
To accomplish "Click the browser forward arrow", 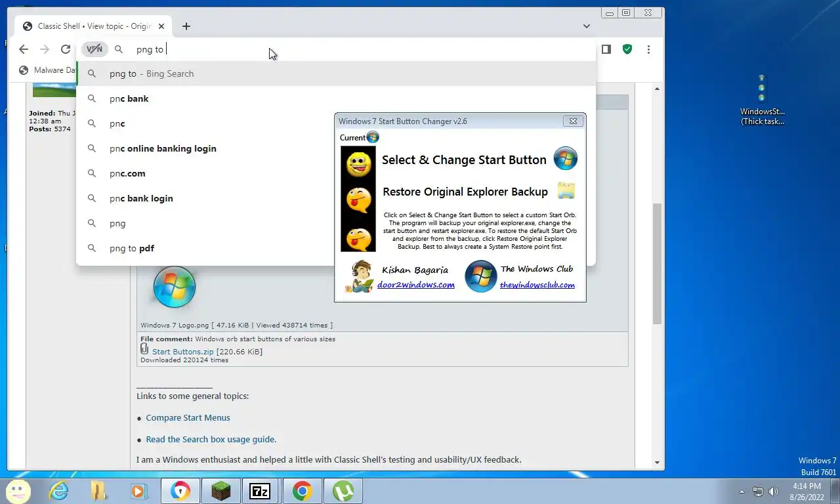I will tap(45, 49).
